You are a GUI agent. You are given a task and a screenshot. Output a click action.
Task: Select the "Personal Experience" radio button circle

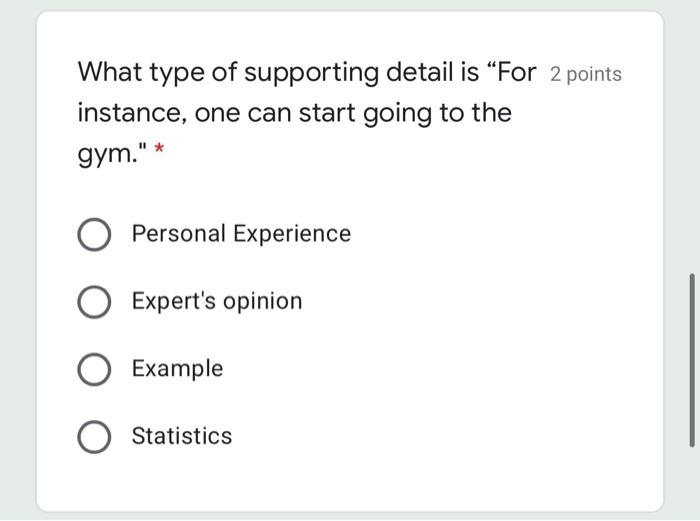click(x=94, y=235)
